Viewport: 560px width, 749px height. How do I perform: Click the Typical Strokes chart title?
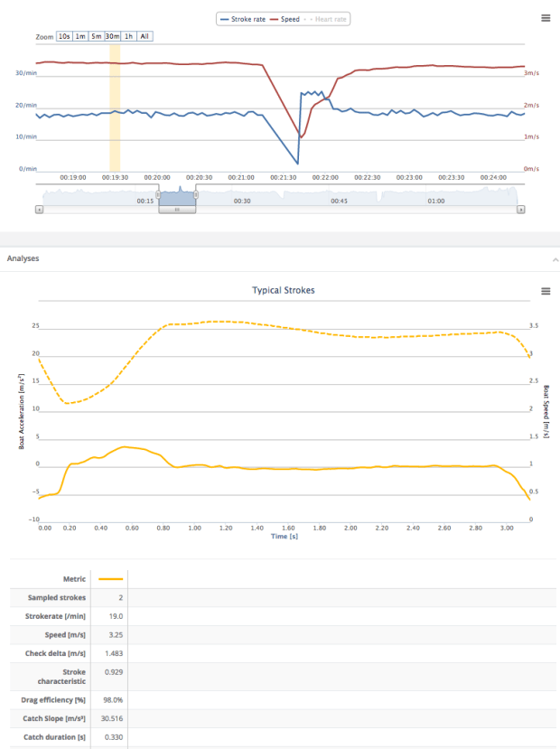pos(283,291)
